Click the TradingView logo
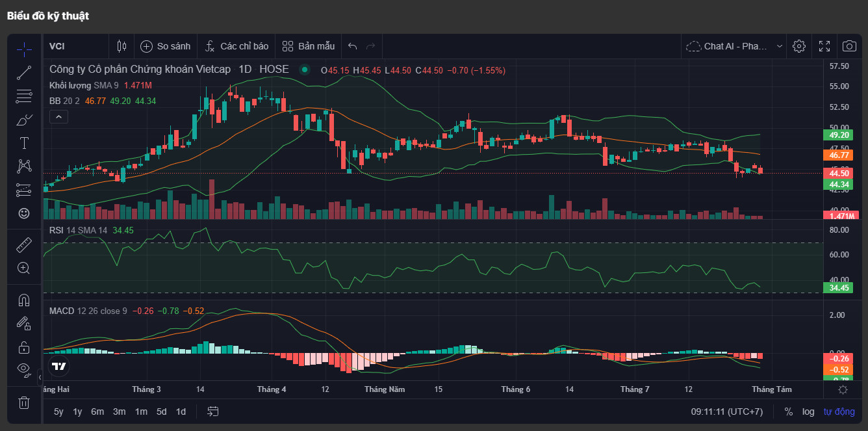Viewport: 868px width, 431px height. [x=59, y=366]
